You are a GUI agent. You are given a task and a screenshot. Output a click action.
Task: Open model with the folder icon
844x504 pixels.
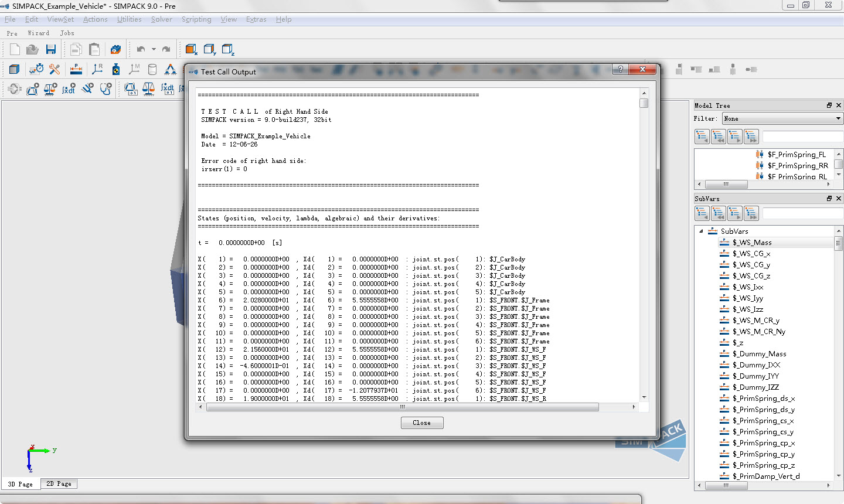point(33,49)
